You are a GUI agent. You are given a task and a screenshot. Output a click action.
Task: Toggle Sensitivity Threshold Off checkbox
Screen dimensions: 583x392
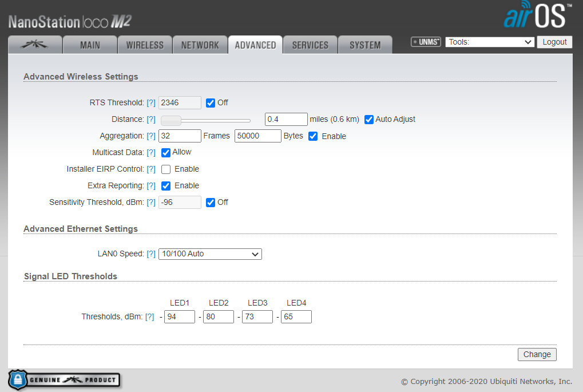tap(211, 203)
